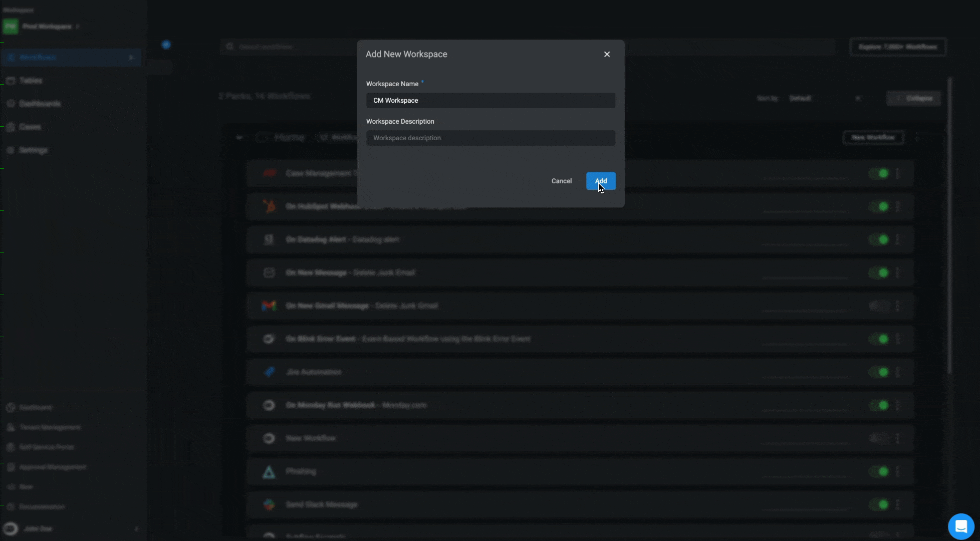Click the Gmail icon on Gmail Message workflow

pyautogui.click(x=269, y=306)
